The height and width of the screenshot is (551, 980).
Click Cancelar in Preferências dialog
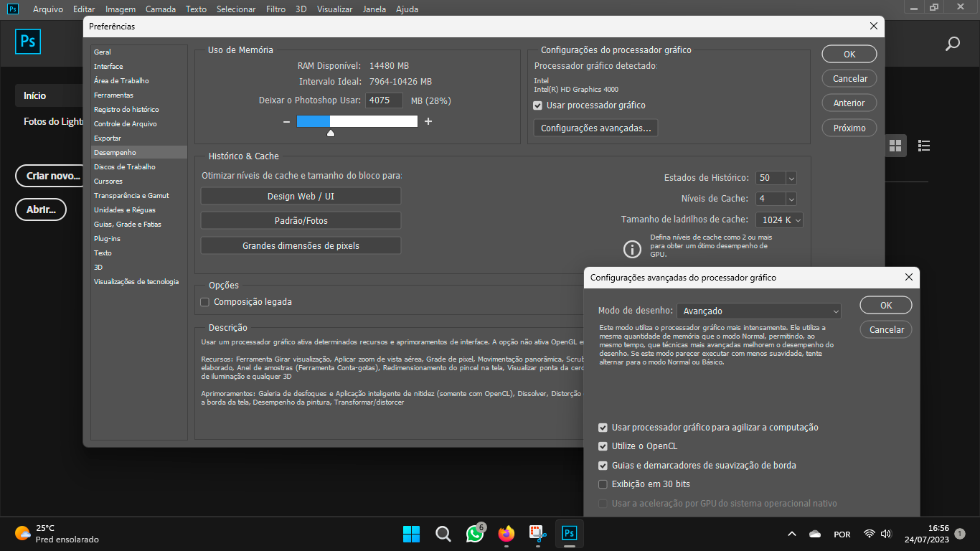pyautogui.click(x=849, y=78)
